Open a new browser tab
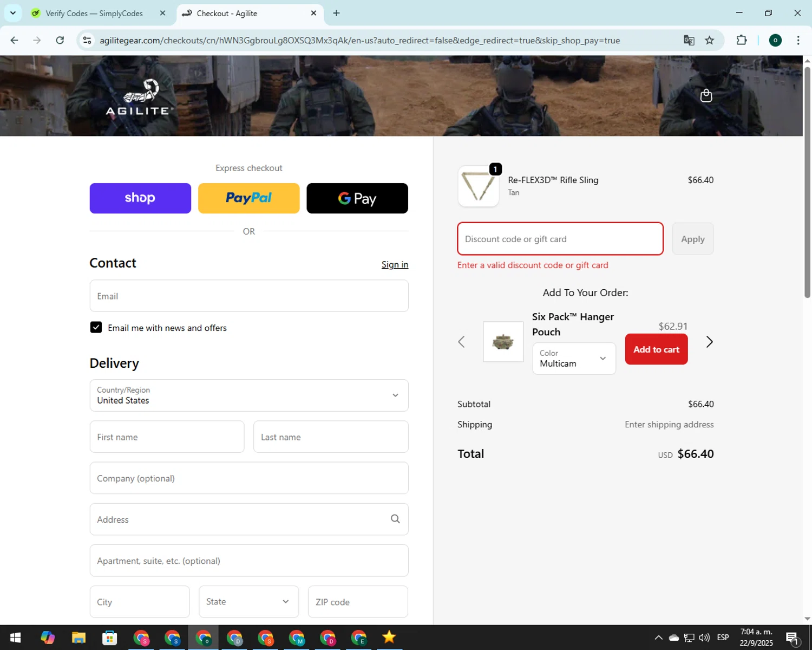The width and height of the screenshot is (812, 650). pyautogui.click(x=336, y=13)
